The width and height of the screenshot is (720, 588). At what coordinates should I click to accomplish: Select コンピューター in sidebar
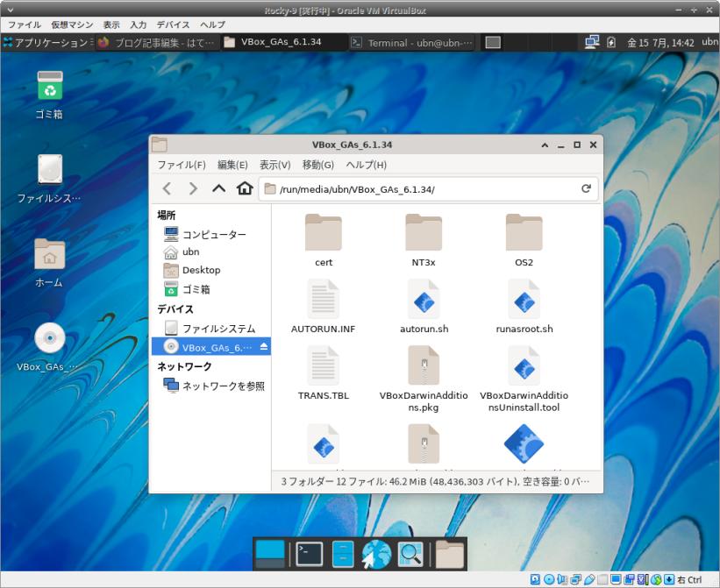(211, 234)
